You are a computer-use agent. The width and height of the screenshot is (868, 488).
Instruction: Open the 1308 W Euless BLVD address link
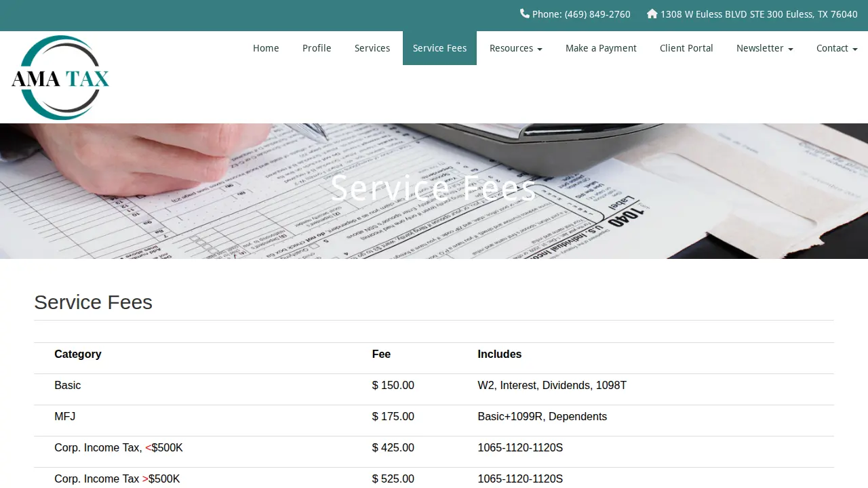759,14
